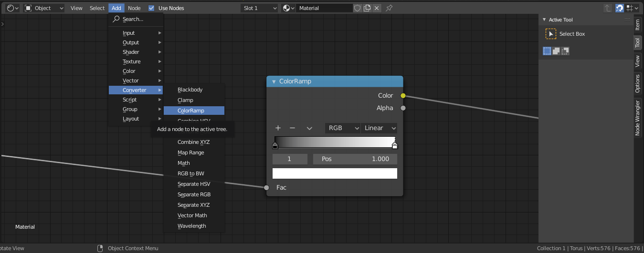This screenshot has height=253, width=644.
Task: Add a Separate HSV node
Action: coord(194,184)
